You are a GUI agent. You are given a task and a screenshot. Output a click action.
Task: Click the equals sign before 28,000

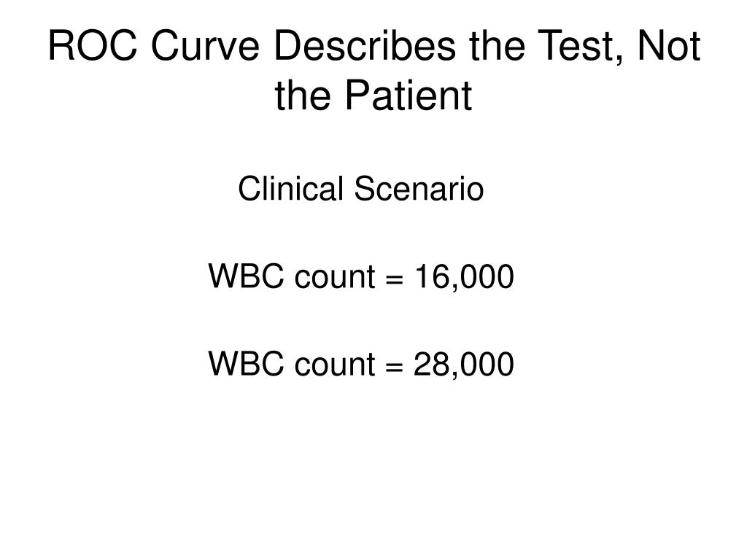[395, 366]
